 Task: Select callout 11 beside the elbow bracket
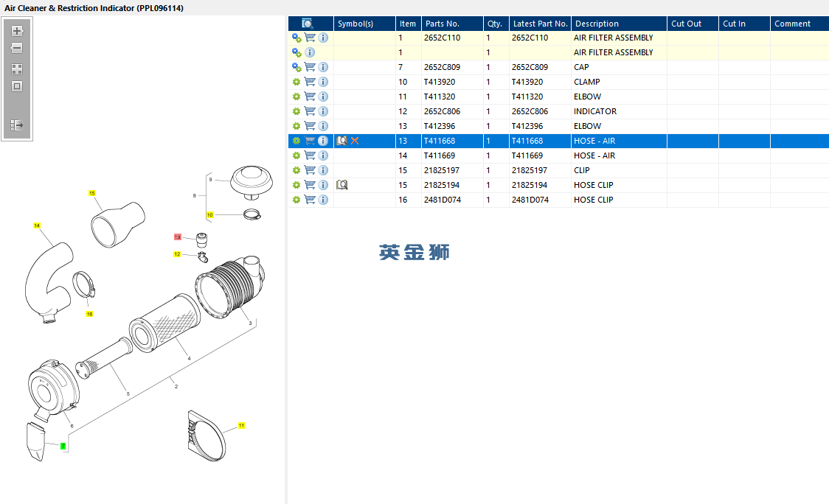pyautogui.click(x=242, y=425)
